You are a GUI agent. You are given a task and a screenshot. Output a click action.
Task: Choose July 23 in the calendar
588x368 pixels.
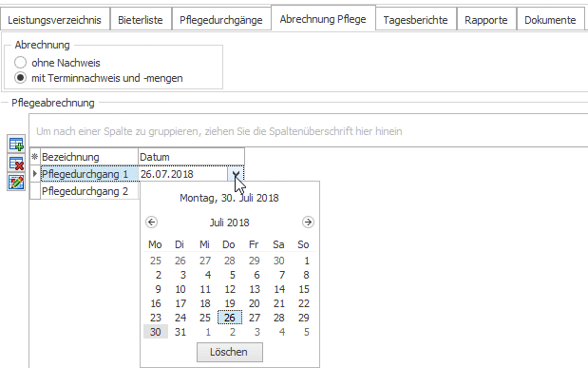[x=156, y=318]
